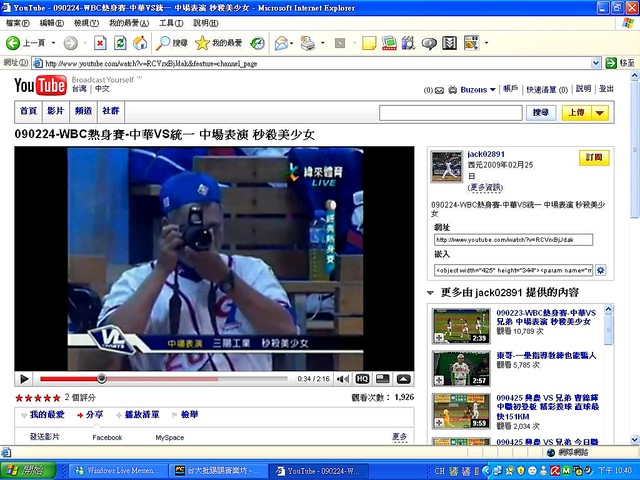640x480 pixels.
Task: Open the IE Search (搜尋) toolbar button
Action: click(x=172, y=43)
